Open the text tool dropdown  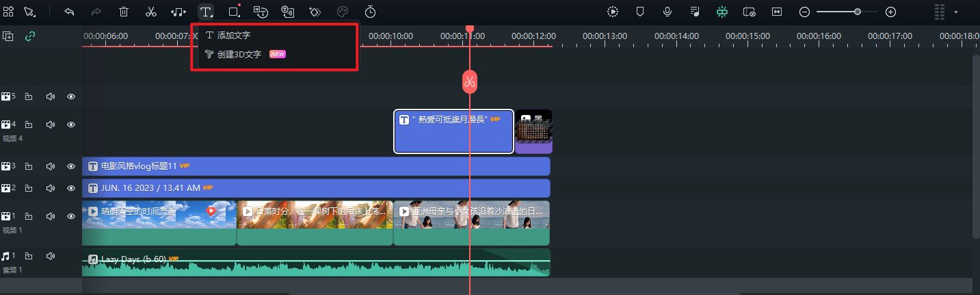click(206, 12)
